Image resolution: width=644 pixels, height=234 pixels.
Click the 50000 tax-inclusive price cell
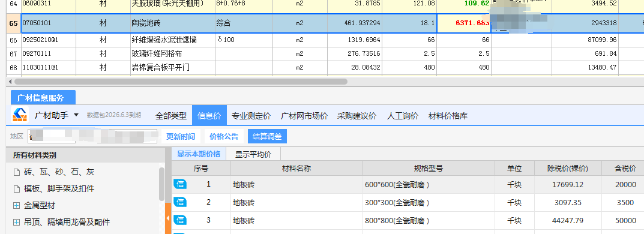click(623, 220)
